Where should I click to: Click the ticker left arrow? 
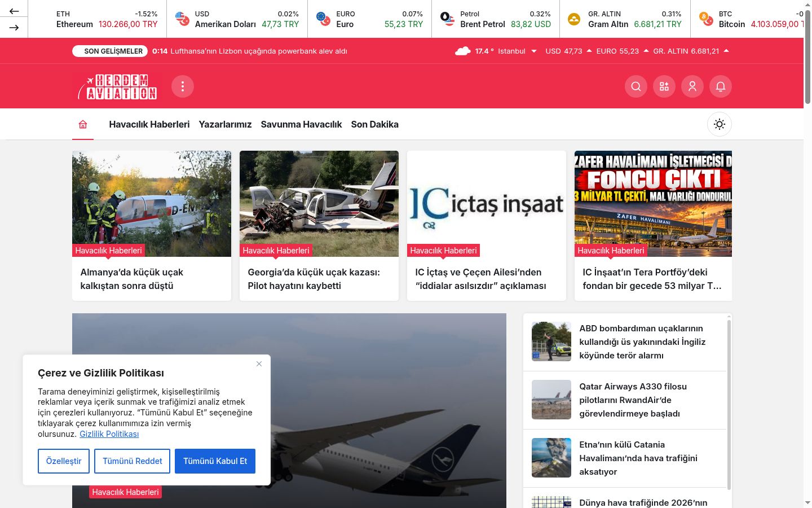click(14, 11)
